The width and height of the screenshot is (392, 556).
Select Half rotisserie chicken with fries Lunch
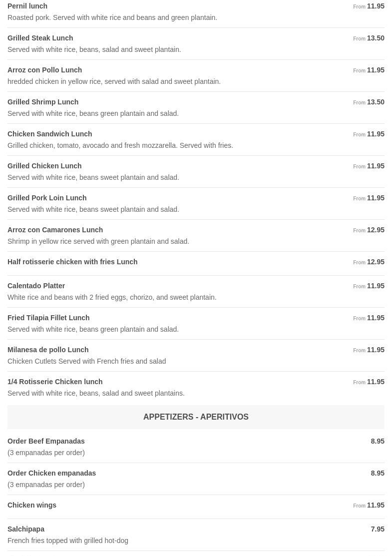72,262
